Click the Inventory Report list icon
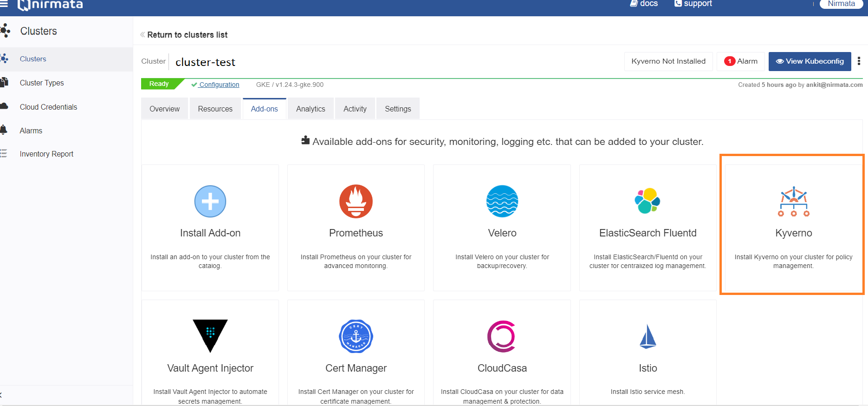The height and width of the screenshot is (406, 868). click(4, 153)
